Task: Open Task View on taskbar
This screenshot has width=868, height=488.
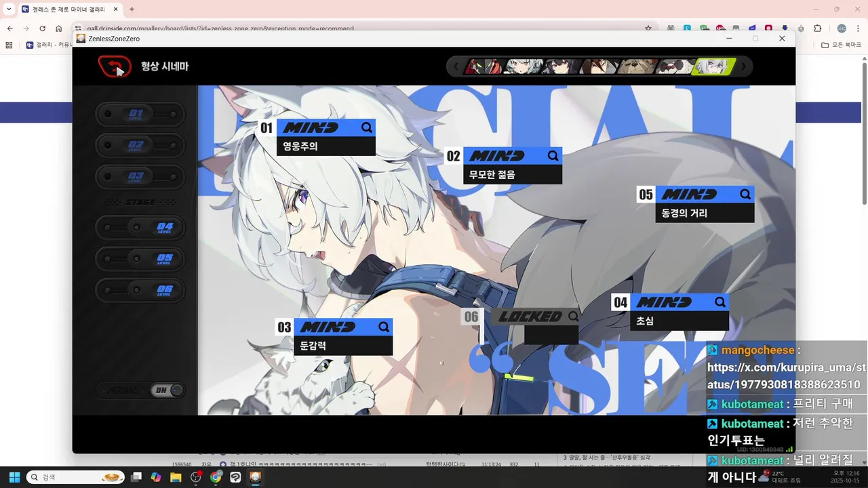Action: click(136, 477)
